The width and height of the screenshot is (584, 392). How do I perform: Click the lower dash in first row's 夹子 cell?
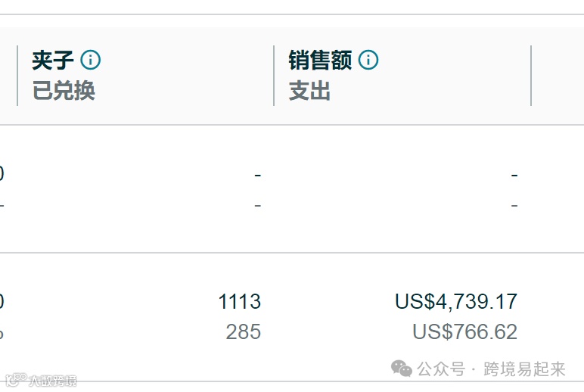pyautogui.click(x=258, y=205)
